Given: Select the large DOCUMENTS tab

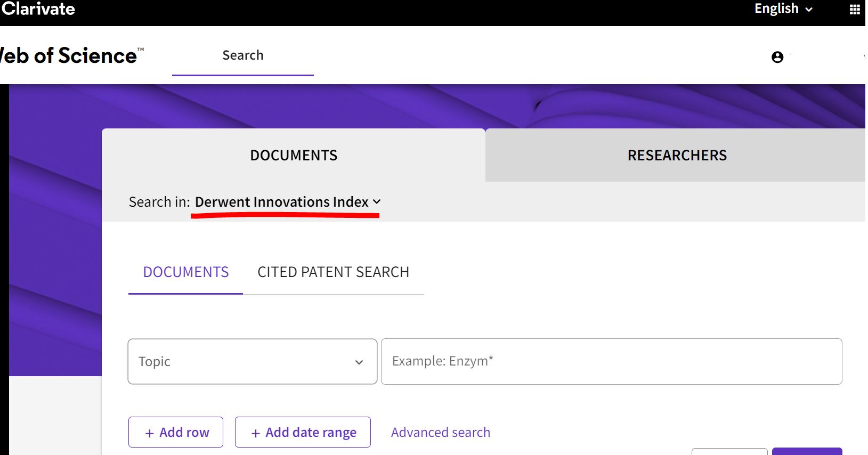Looking at the screenshot, I should (x=294, y=155).
